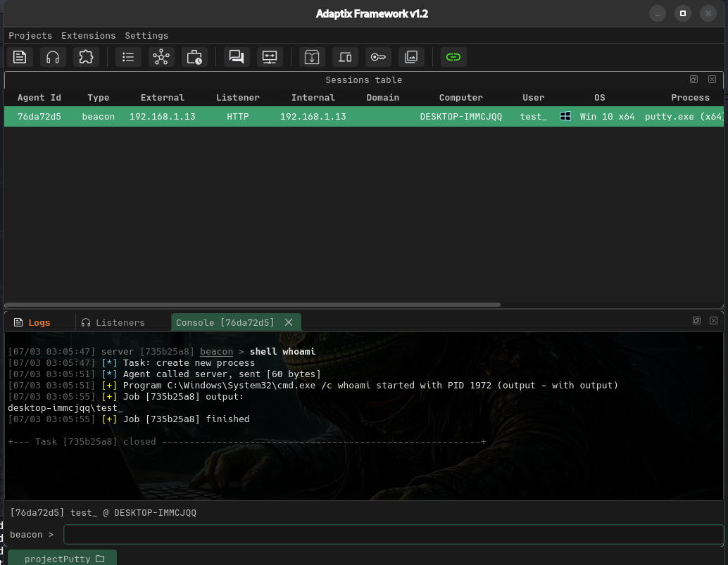Show the sessions table list icon
This screenshot has height=565, width=728.
[128, 58]
